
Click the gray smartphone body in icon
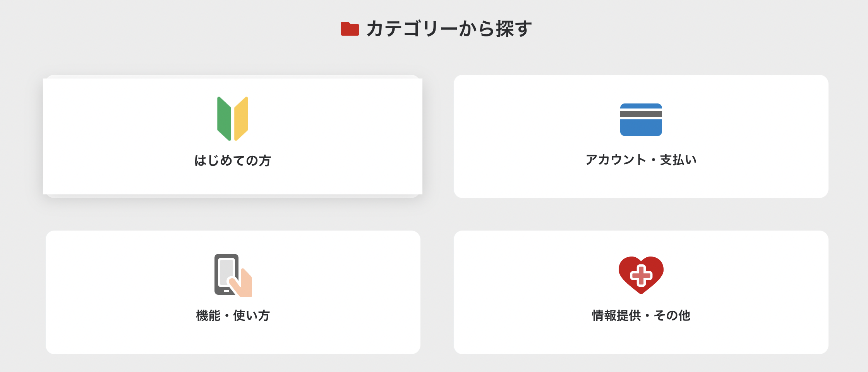coord(219,275)
